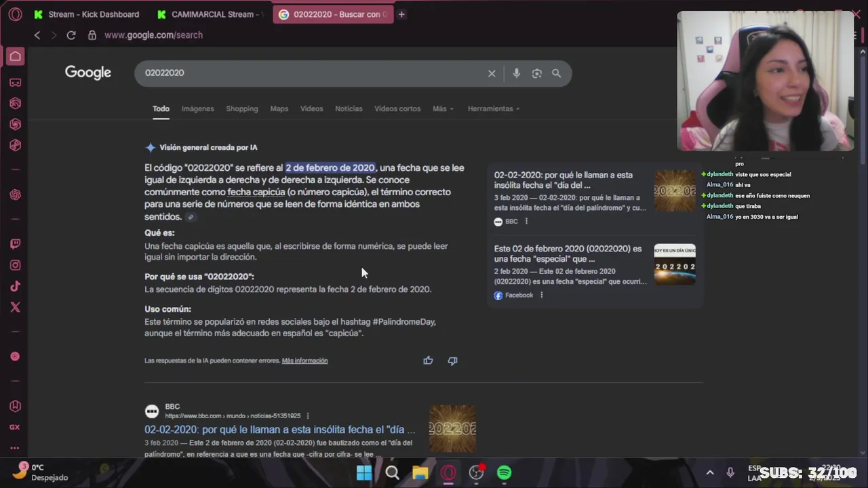Open the sidebar player disc icon

[15, 357]
